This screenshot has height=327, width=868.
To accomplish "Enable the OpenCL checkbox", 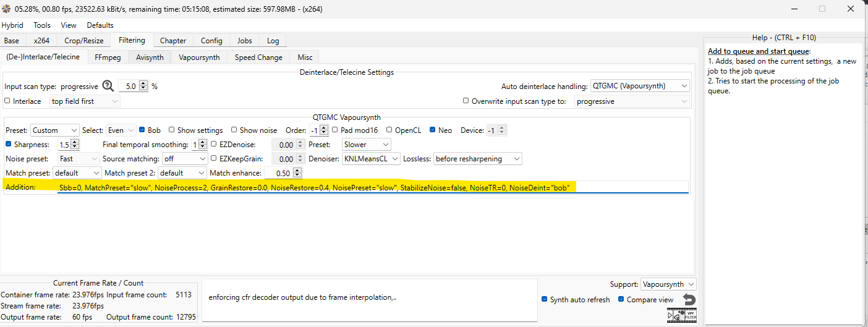I will pos(389,130).
